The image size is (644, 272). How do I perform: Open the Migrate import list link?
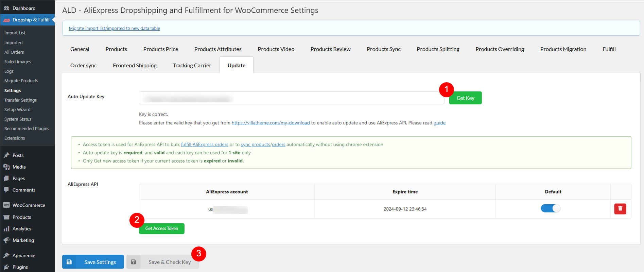(x=114, y=29)
